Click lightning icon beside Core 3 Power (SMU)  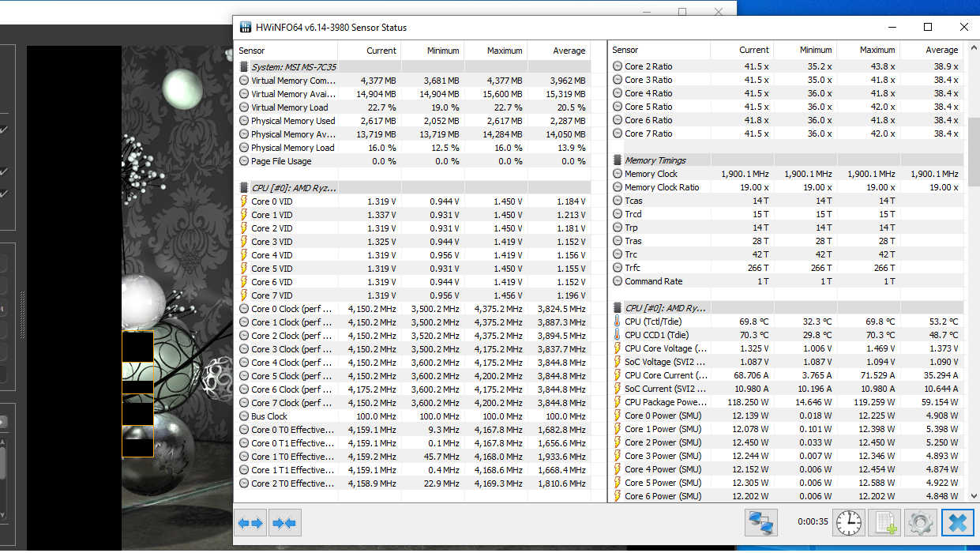pos(618,456)
